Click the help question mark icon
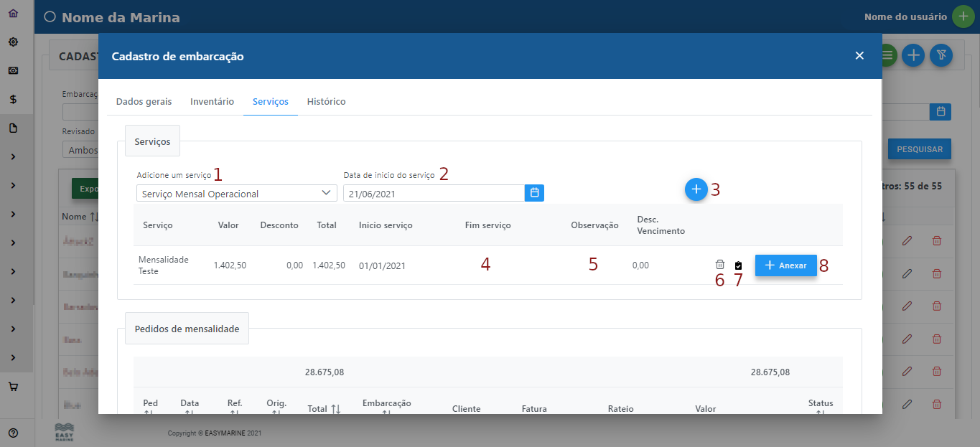The height and width of the screenshot is (447, 980). coord(13,433)
